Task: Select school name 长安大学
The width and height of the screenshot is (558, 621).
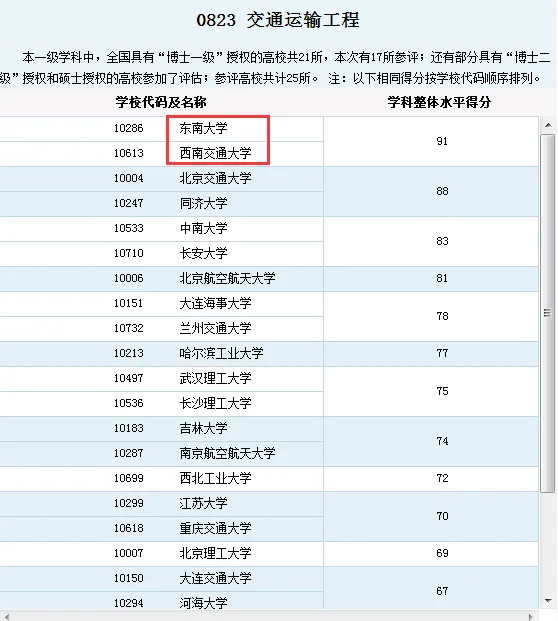Action: pyautogui.click(x=204, y=253)
